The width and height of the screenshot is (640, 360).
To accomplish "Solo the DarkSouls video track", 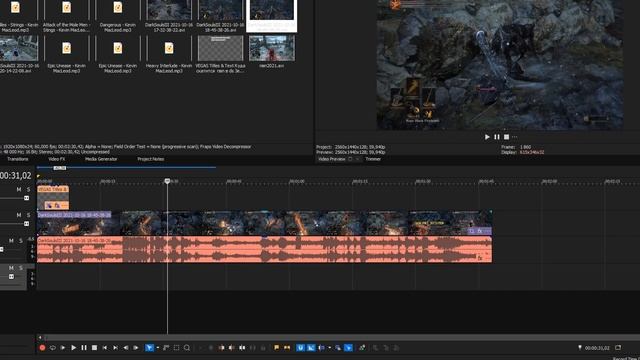I will (x=28, y=215).
